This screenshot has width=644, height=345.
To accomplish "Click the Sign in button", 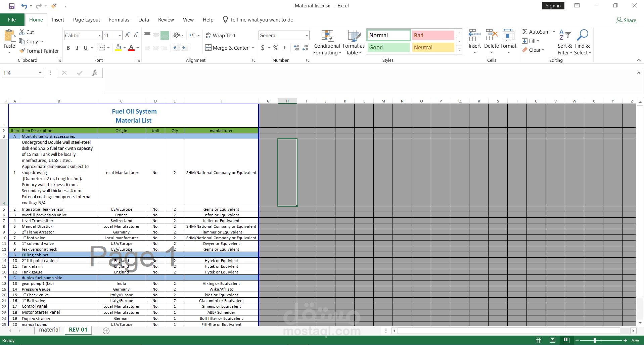I will coord(553,6).
